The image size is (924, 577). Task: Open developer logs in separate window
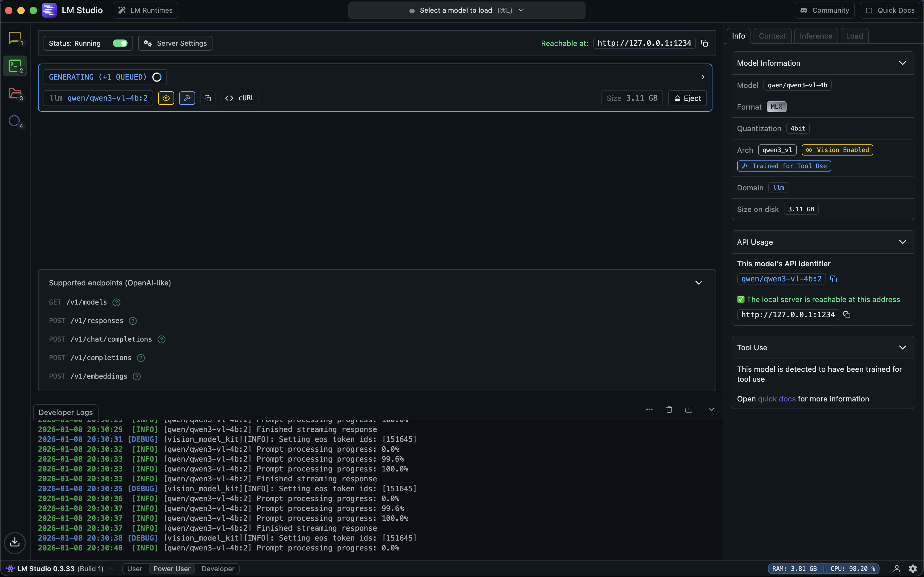point(689,409)
